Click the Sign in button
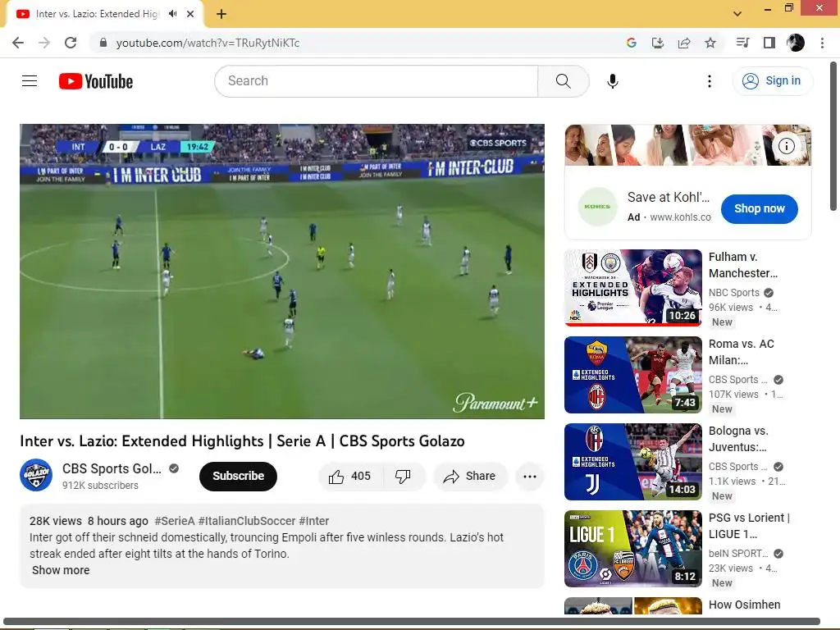 (x=772, y=81)
